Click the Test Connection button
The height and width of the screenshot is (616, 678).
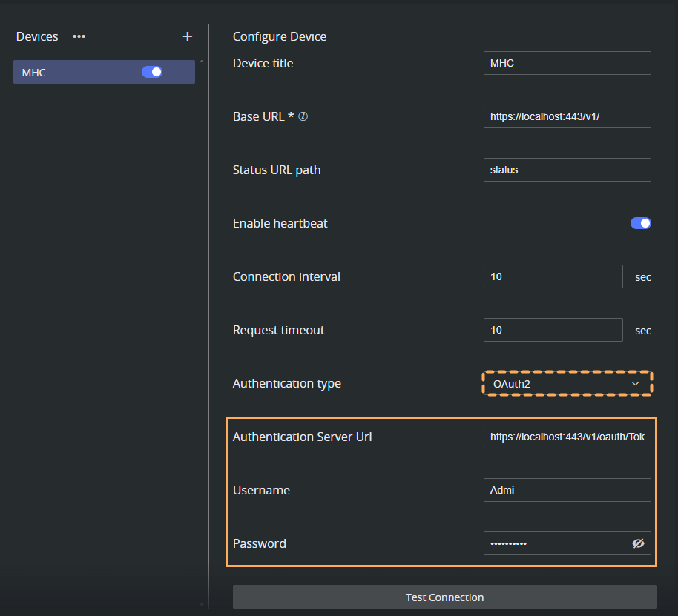coord(444,597)
